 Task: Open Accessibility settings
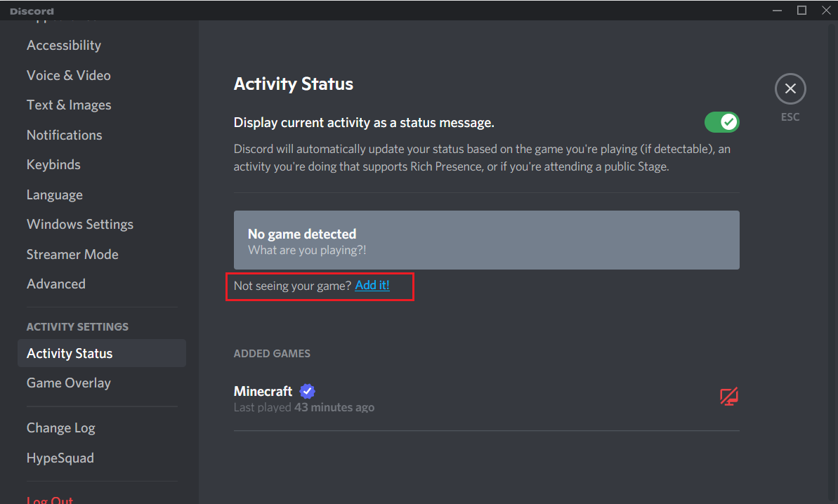tap(63, 45)
